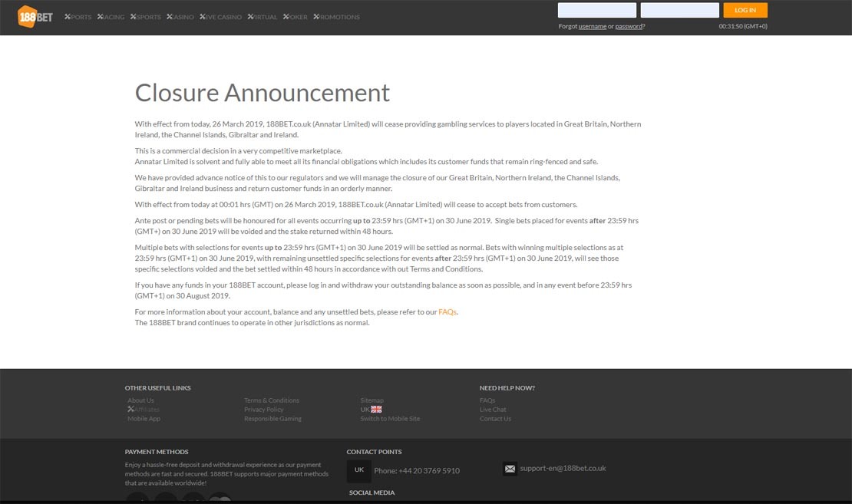Click Switch to Mobile Site link
Image resolution: width=852 pixels, height=504 pixels.
390,419
